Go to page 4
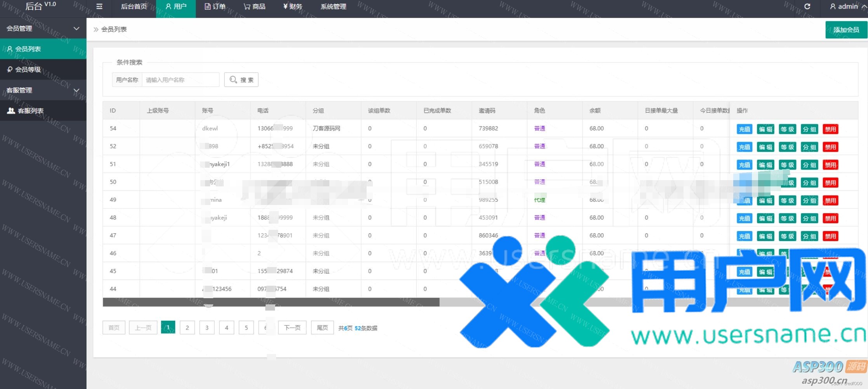The image size is (868, 389). 226,328
